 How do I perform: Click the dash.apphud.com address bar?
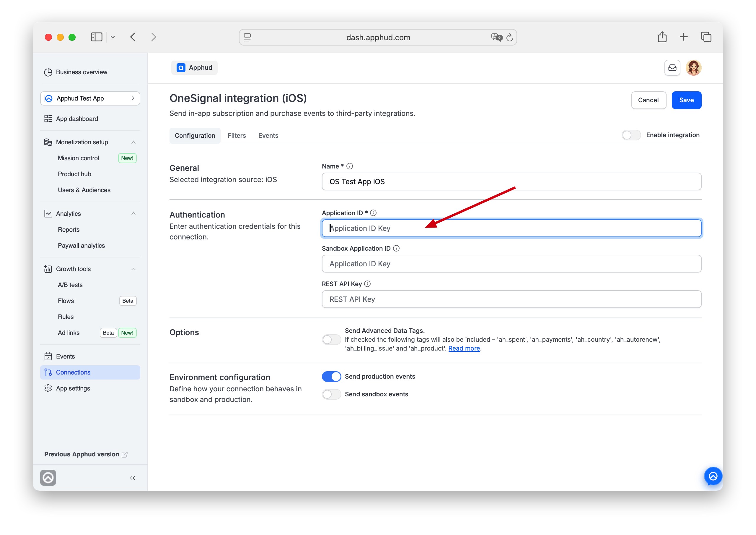378,37
